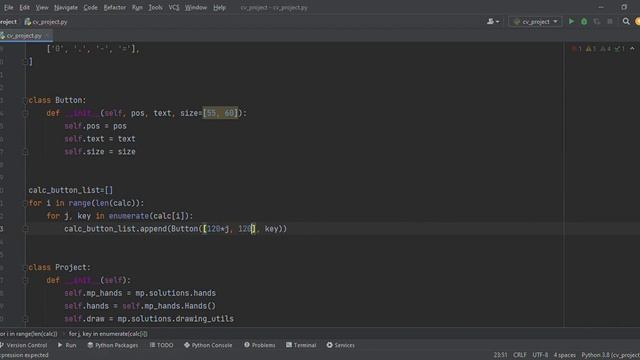The width and height of the screenshot is (640, 360).
Task: Click the yellow warning count indicator
Action: coord(591,49)
